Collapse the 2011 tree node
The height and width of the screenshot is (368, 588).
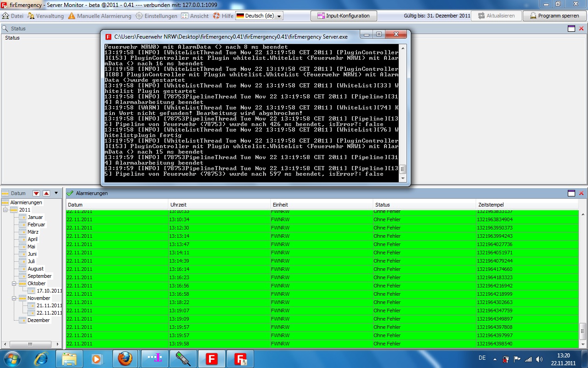click(6, 210)
